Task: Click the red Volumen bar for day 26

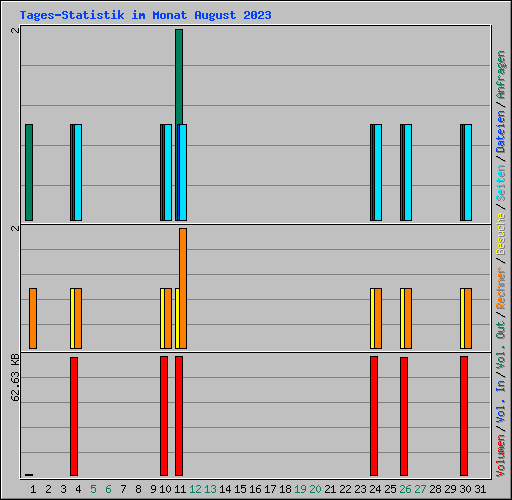Action: (x=404, y=416)
